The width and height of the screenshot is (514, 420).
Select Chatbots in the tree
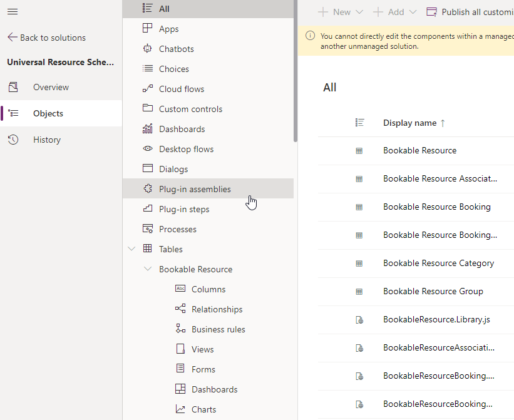208,49
